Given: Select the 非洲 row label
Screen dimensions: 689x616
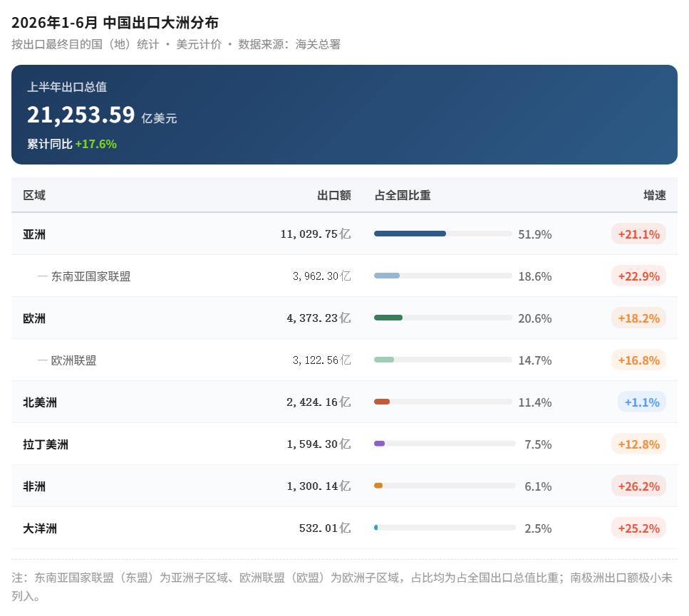Looking at the screenshot, I should [34, 486].
